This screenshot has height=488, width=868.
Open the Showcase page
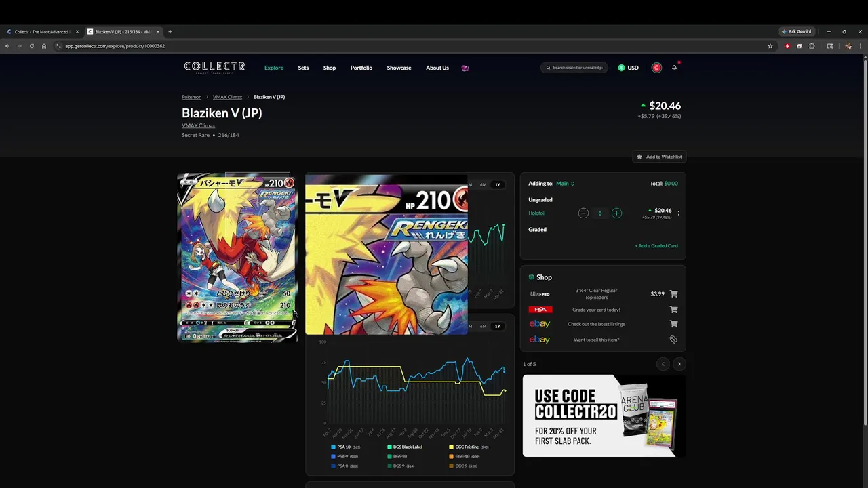pos(399,68)
